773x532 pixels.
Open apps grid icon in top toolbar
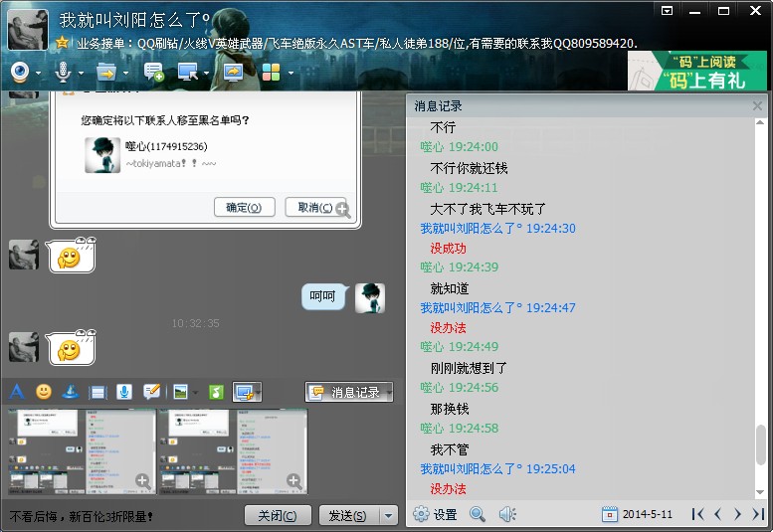(x=272, y=73)
